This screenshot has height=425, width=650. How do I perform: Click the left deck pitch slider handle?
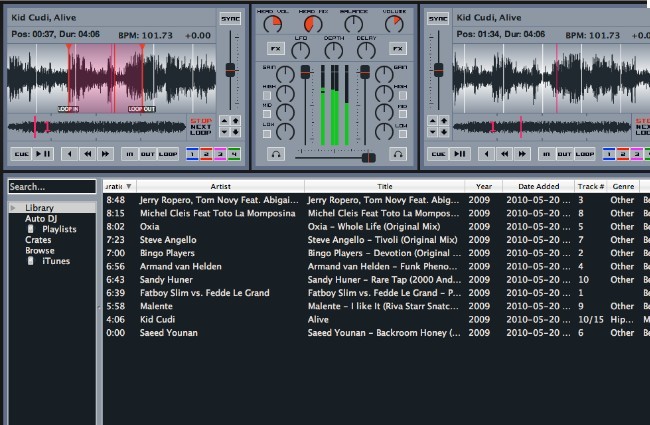pyautogui.click(x=230, y=70)
